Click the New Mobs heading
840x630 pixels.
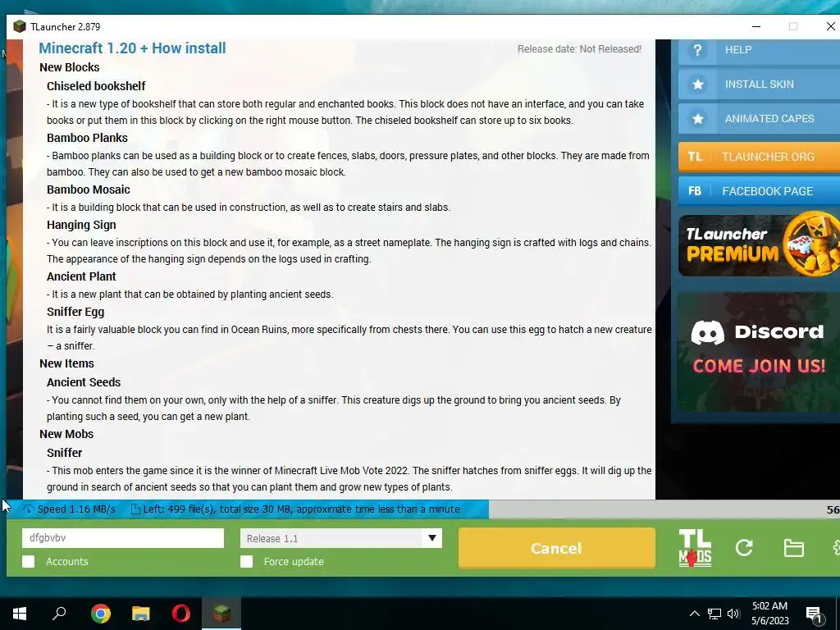(x=66, y=434)
